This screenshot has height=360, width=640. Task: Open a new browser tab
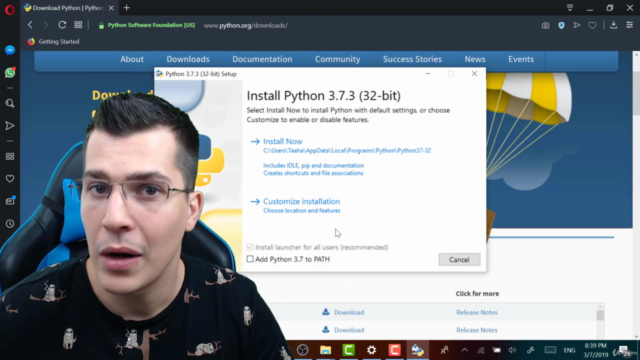click(127, 8)
